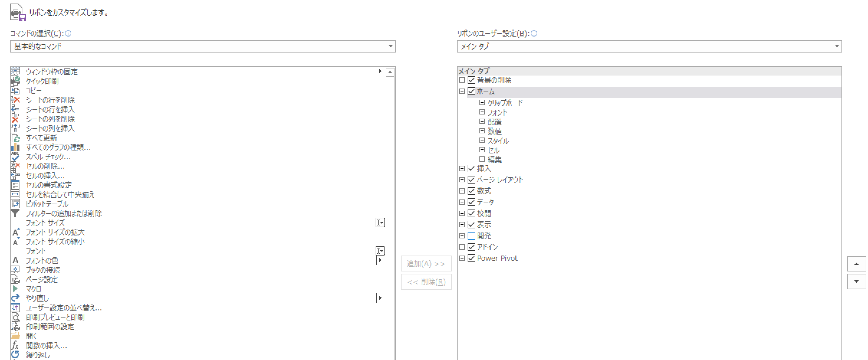The width and height of the screenshot is (868, 360).
Task: Click the ウィンドウ枠の固定 command icon
Action: (15, 71)
